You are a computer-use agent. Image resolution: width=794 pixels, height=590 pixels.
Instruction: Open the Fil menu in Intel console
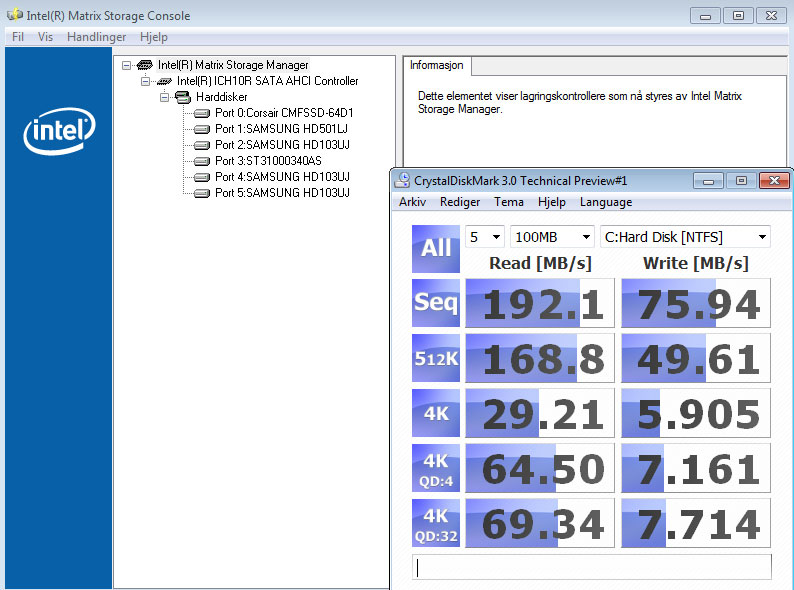coord(18,37)
